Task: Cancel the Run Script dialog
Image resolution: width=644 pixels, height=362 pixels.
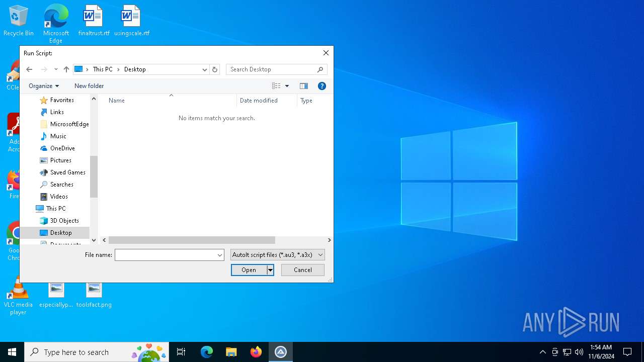Action: (303, 270)
